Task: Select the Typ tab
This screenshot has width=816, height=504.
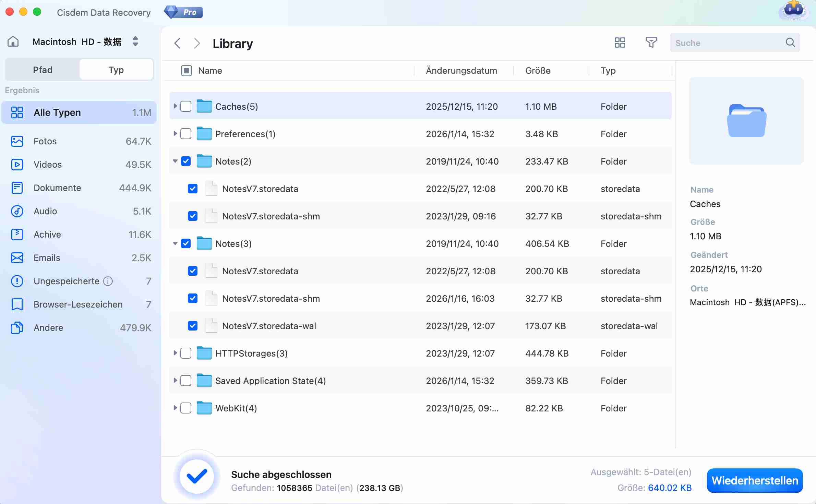Action: coord(116,70)
